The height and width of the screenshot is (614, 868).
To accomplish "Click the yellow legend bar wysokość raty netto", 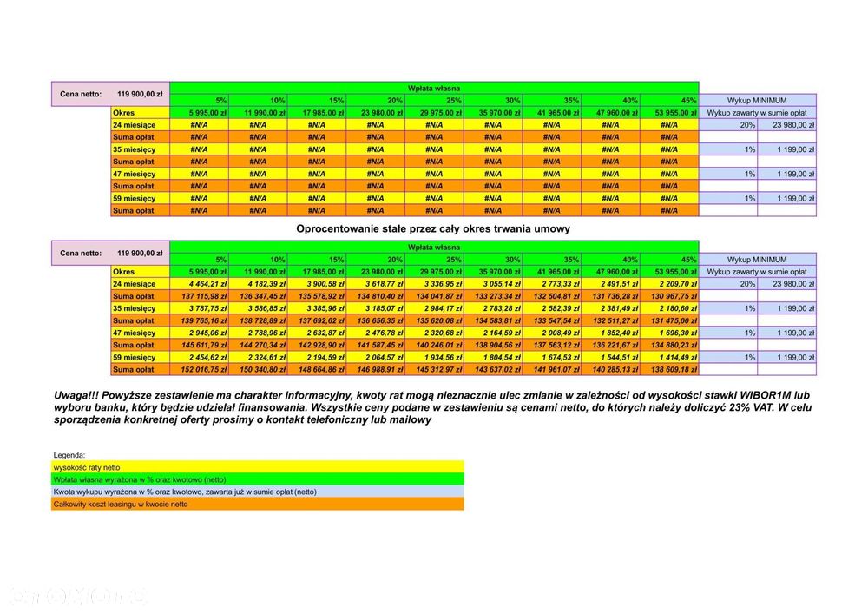I will tap(258, 467).
